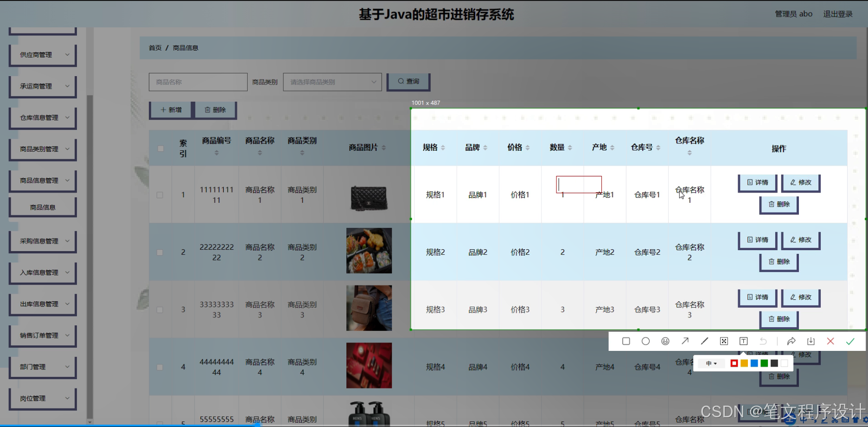Select the mosaic blur tool
868x427 pixels.
pos(724,341)
